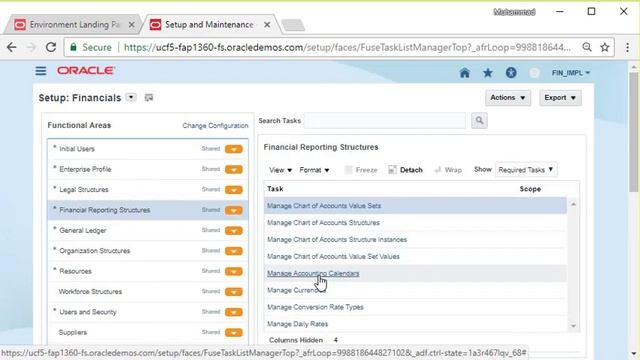Screen dimensions: 640x360
Task: Click the faded notifications icon beside FIN_IMPL
Action: tap(534, 73)
